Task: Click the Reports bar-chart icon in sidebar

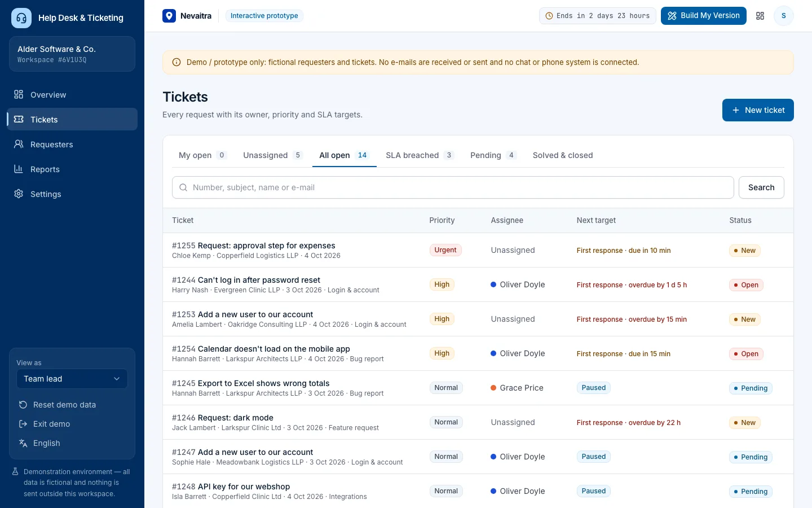Action: tap(19, 169)
